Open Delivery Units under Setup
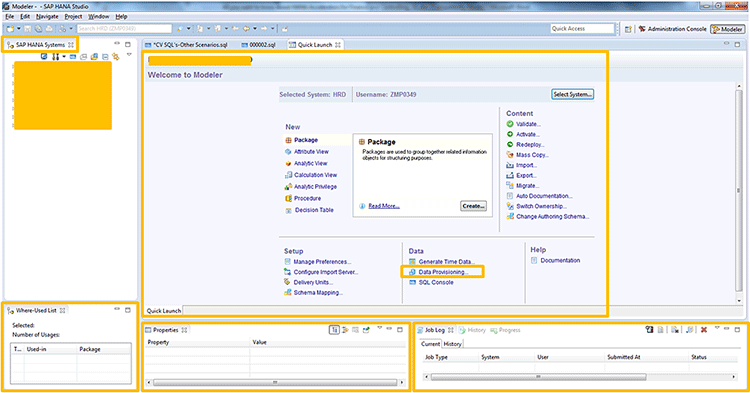 pos(313,283)
